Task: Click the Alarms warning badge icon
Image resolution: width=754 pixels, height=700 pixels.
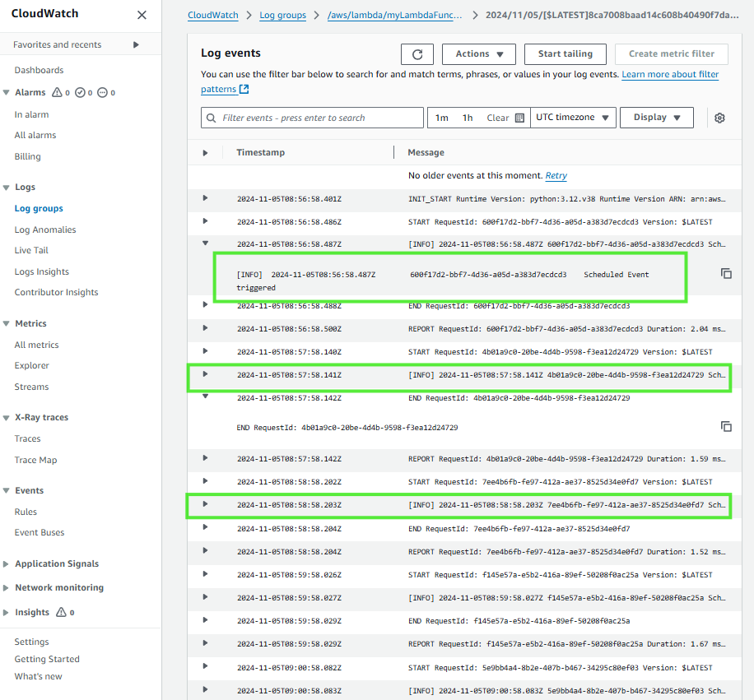Action: click(55, 92)
